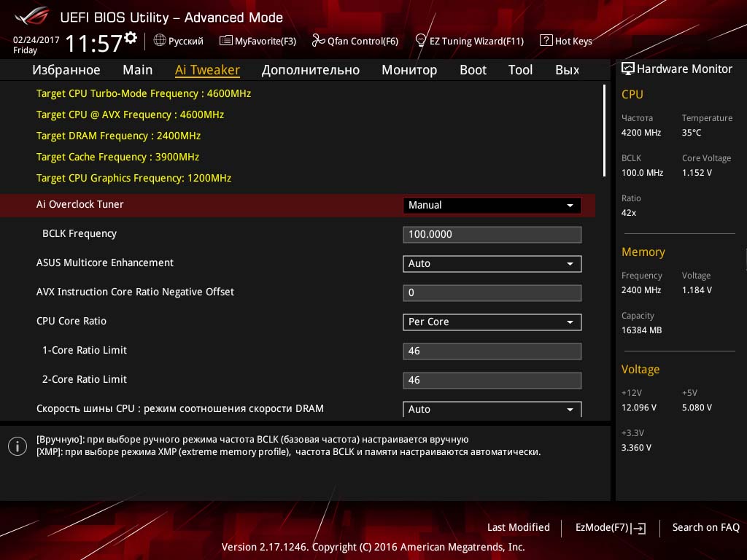
Task: Click the Hot Keys question mark icon
Action: 546,41
